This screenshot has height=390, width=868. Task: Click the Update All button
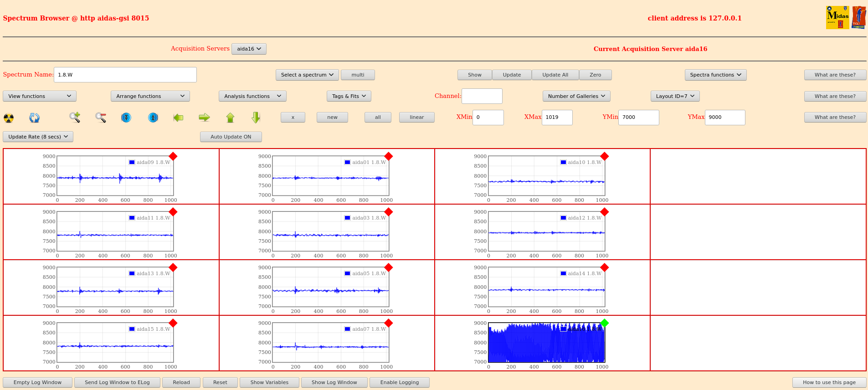pyautogui.click(x=555, y=75)
